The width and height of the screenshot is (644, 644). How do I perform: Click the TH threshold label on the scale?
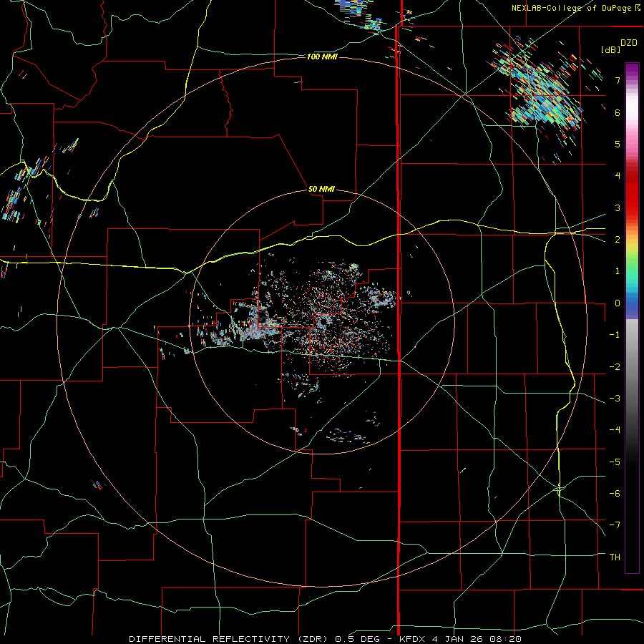coord(615,557)
